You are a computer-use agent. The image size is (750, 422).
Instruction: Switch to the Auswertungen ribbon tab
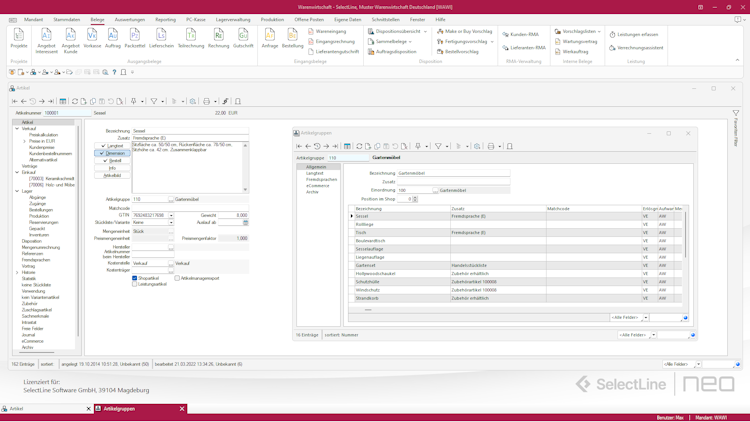click(130, 20)
